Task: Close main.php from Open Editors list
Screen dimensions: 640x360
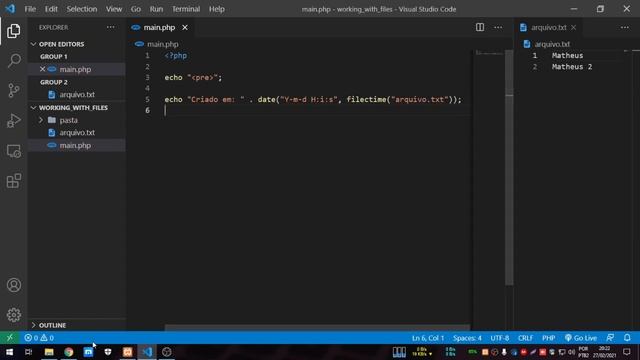Action: (x=42, y=69)
